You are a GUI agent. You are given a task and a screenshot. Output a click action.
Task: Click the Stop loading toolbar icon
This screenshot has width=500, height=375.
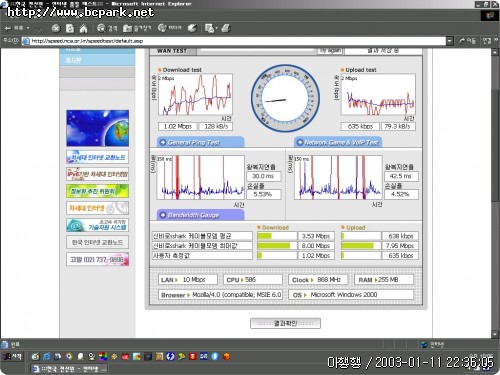tap(56, 28)
